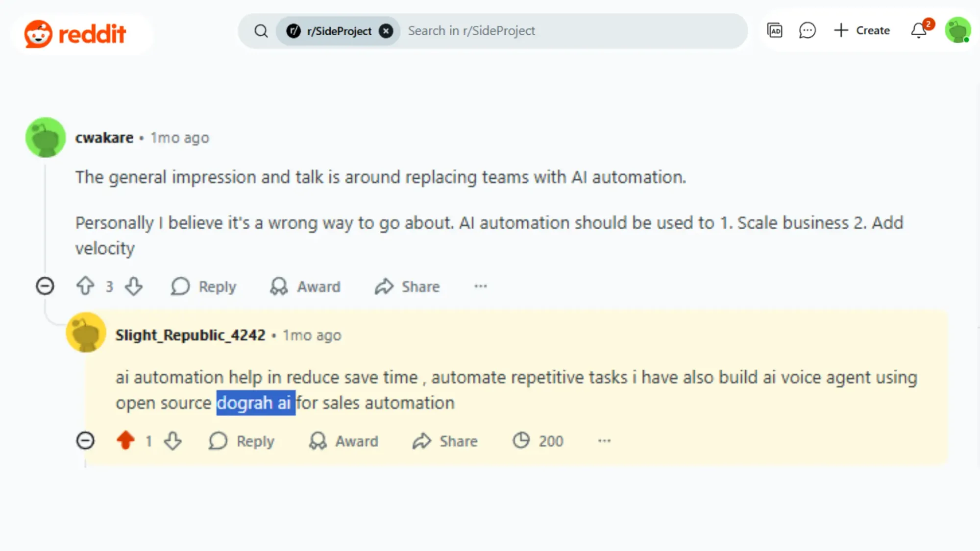
Task: Upvote cwakare's comment
Action: click(x=86, y=286)
